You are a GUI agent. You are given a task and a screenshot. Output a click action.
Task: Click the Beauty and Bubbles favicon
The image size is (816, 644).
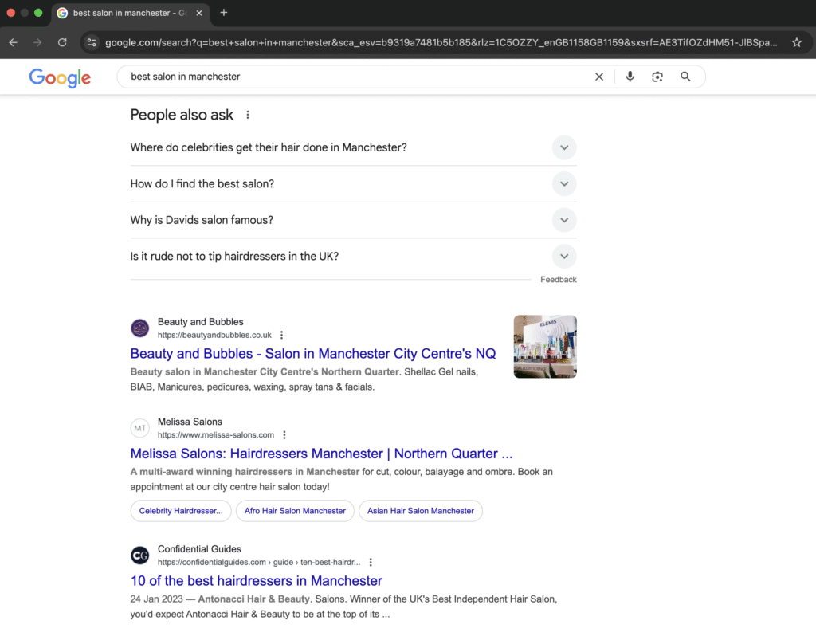[x=139, y=328]
